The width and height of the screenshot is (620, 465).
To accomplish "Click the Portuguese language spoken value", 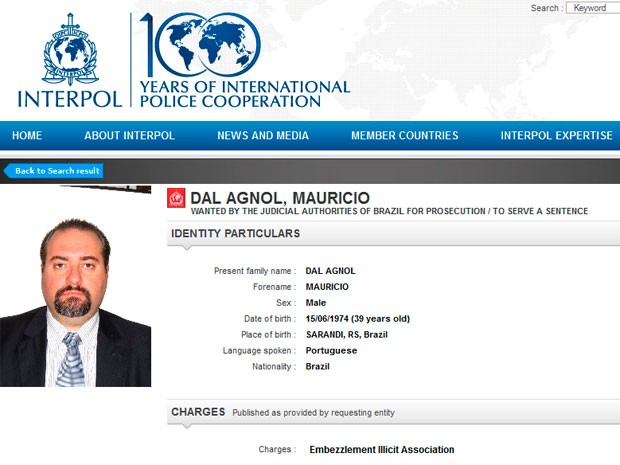I will (x=331, y=351).
